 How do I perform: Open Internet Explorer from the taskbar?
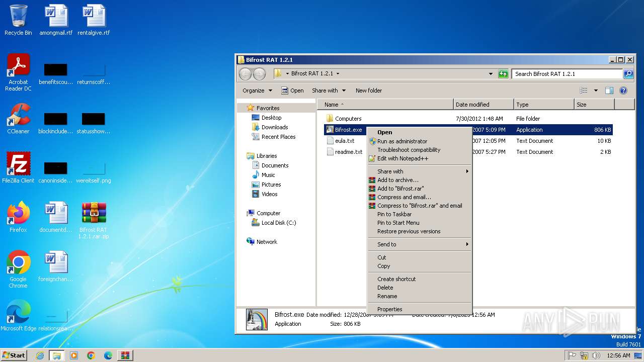[x=40, y=355]
